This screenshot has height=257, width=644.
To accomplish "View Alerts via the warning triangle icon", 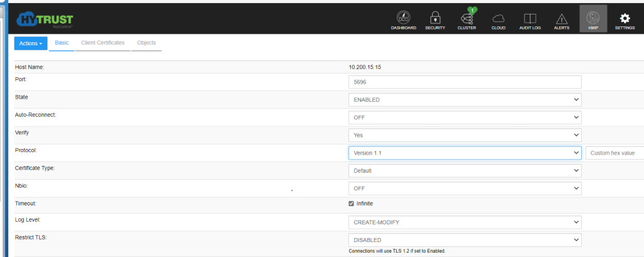I will coord(562,19).
